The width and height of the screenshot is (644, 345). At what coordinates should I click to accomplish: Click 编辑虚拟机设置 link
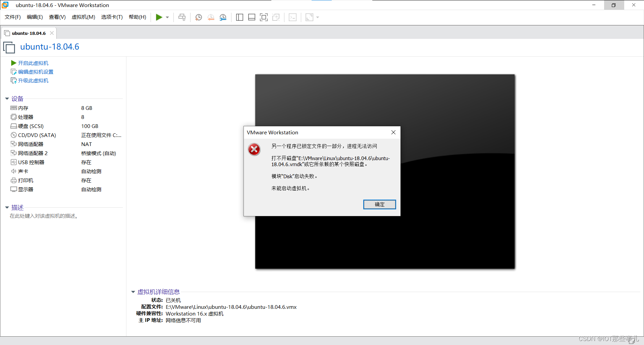pos(36,72)
